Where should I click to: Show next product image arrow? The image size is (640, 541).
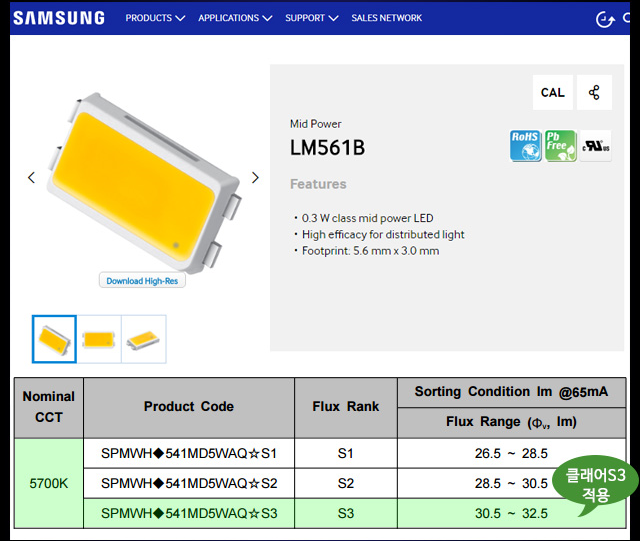(255, 178)
